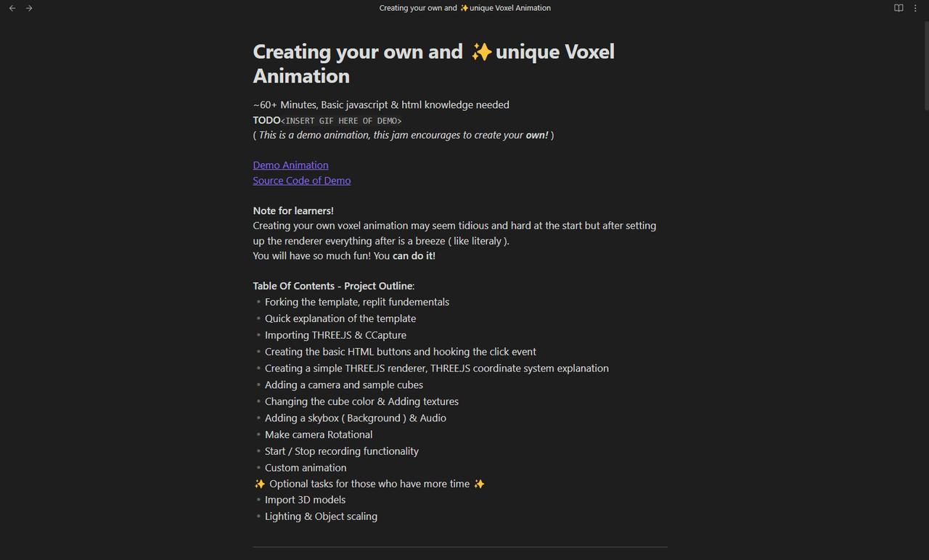The height and width of the screenshot is (560, 929).
Task: Switch to reading view with book icon
Action: [x=899, y=8]
